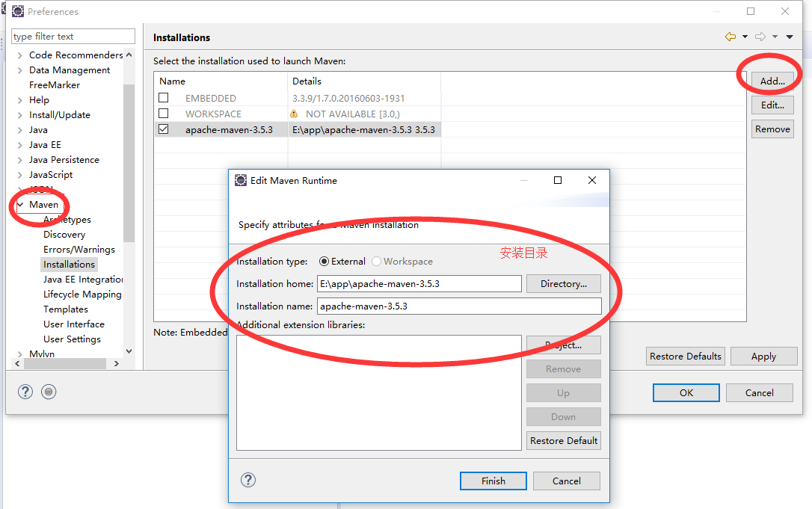Click Cancel in the Preferences window
Image resolution: width=812 pixels, height=509 pixels.
[x=759, y=392]
